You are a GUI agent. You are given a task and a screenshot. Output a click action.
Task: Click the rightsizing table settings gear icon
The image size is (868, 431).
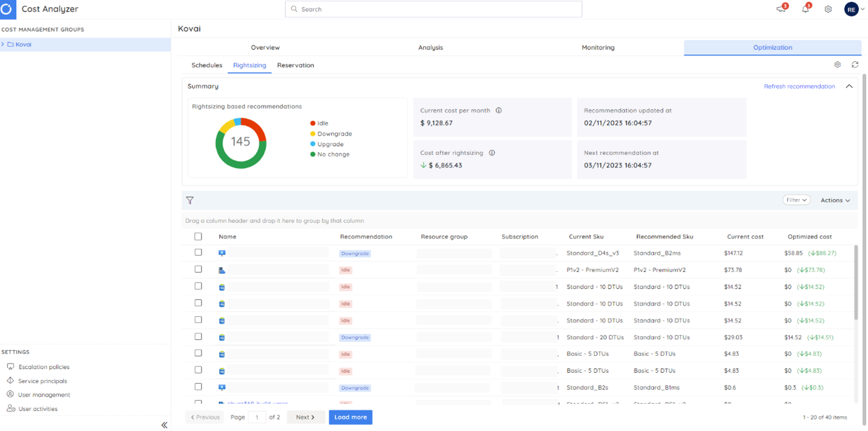pyautogui.click(x=838, y=64)
